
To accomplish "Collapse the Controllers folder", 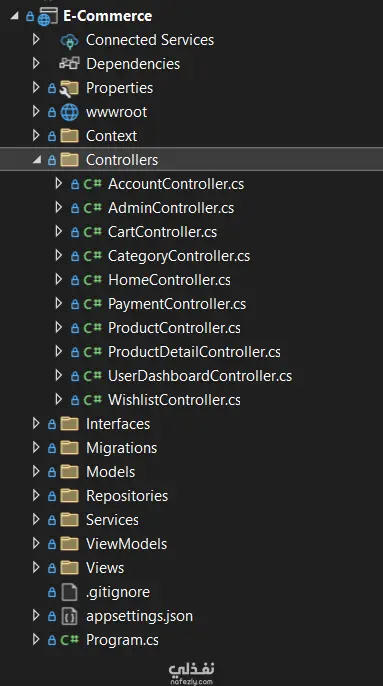I will click(x=37, y=160).
